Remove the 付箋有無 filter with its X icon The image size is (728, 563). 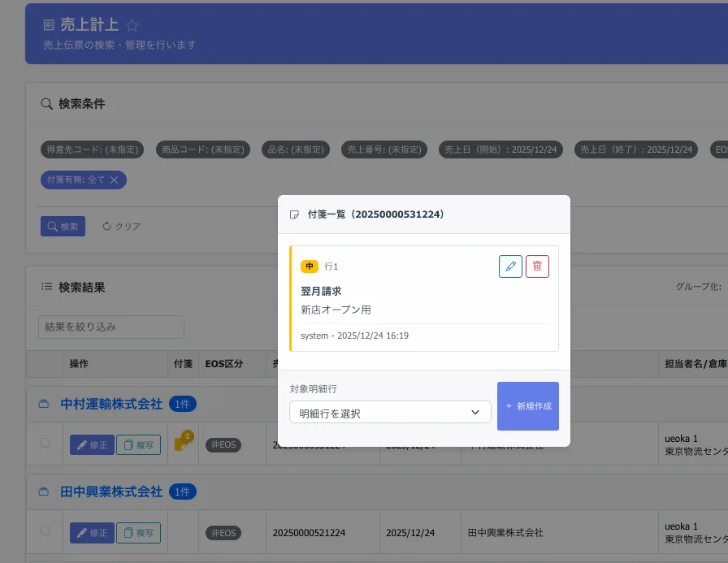[x=115, y=180]
